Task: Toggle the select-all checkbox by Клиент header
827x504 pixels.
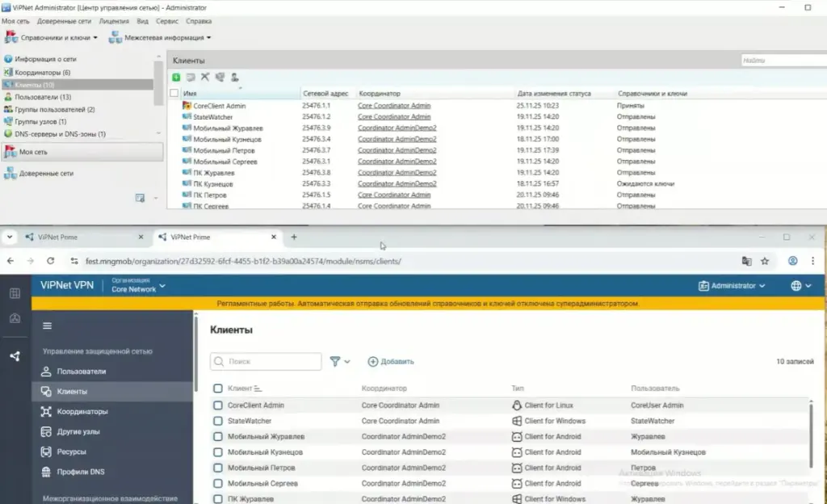Action: click(218, 388)
